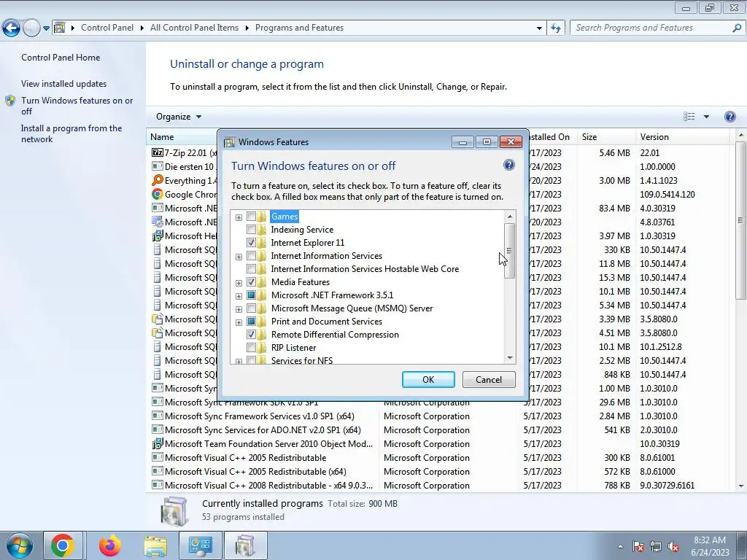Expand Print and Document Services node
The image size is (747, 560).
click(x=239, y=322)
